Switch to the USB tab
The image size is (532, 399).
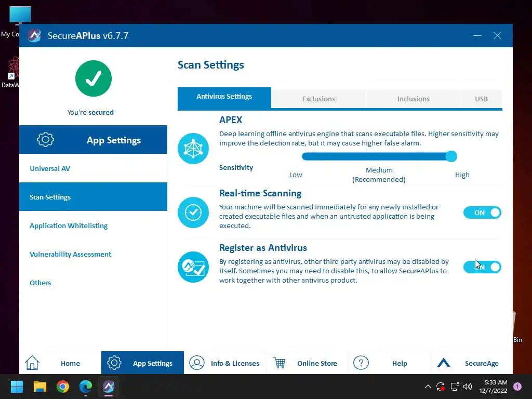pos(481,99)
